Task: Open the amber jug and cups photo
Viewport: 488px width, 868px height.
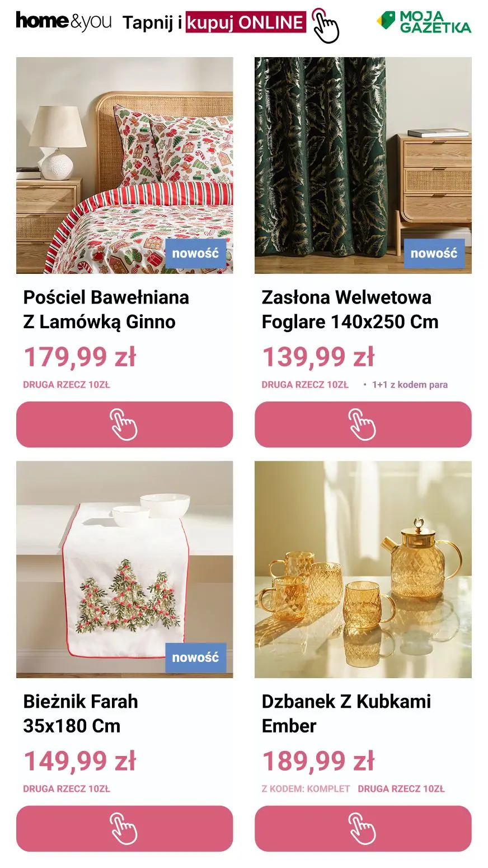Action: click(363, 570)
